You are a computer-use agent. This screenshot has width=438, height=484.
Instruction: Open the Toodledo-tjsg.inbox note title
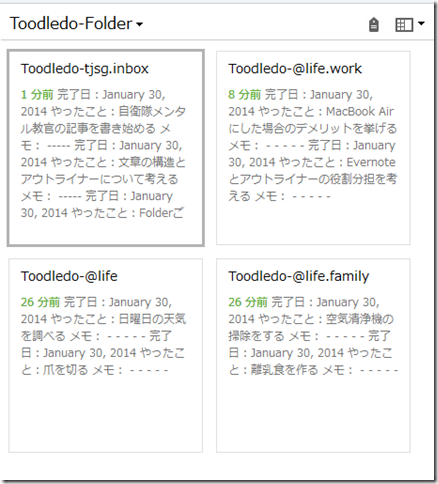85,69
